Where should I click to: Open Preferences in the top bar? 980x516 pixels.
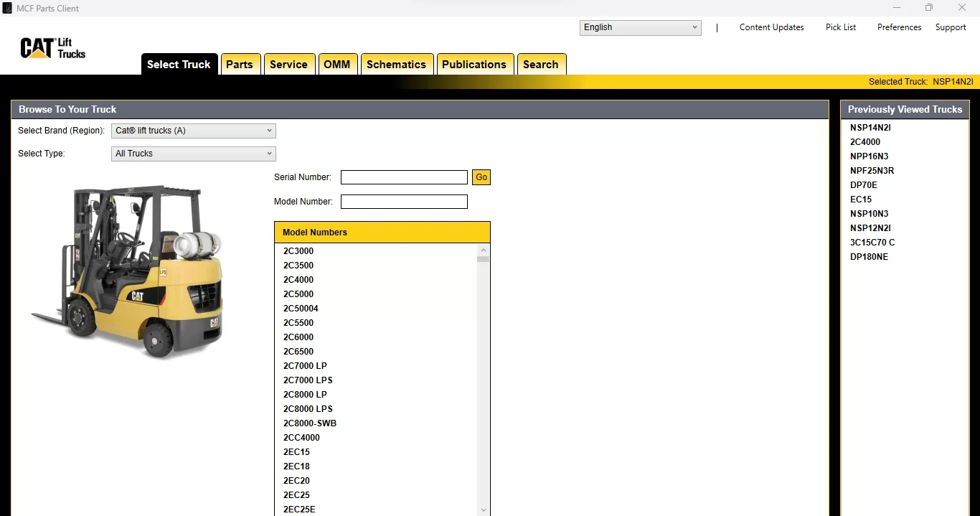click(x=899, y=27)
